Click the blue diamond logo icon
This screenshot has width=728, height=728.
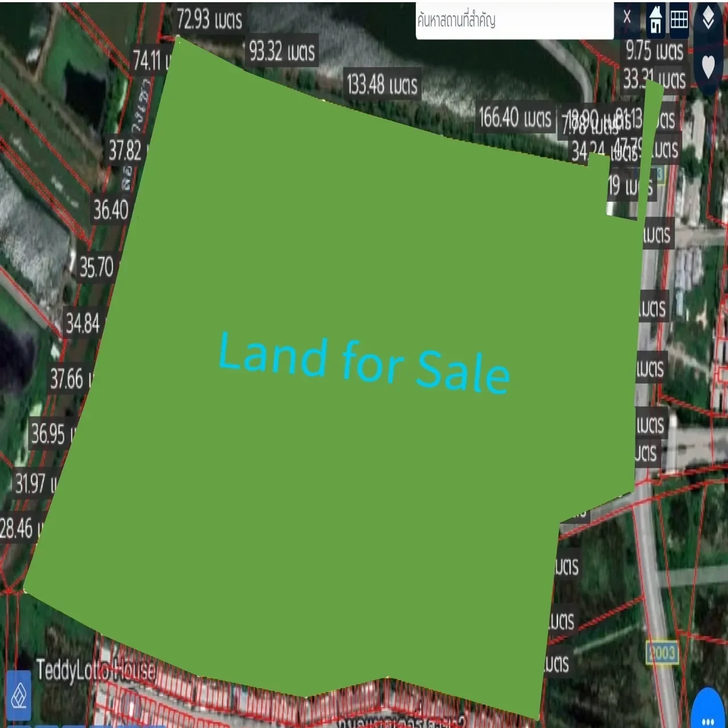pos(19,696)
